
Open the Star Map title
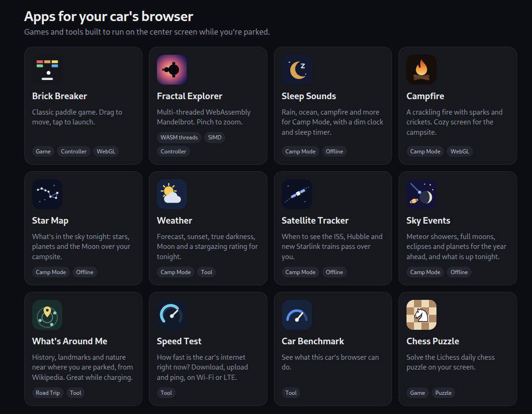point(50,220)
